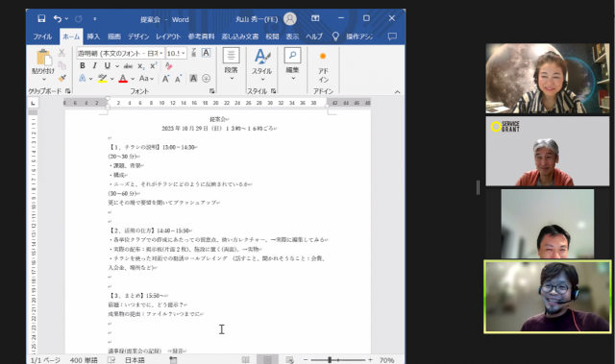The width and height of the screenshot is (615, 364).
Task: Click the enclosed character border A icon
Action: coord(207,53)
